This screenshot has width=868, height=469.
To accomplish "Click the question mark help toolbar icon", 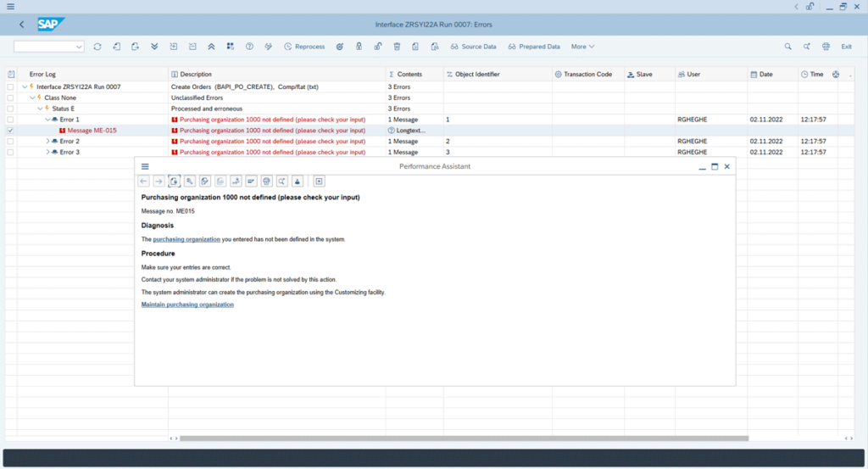I will click(x=250, y=47).
